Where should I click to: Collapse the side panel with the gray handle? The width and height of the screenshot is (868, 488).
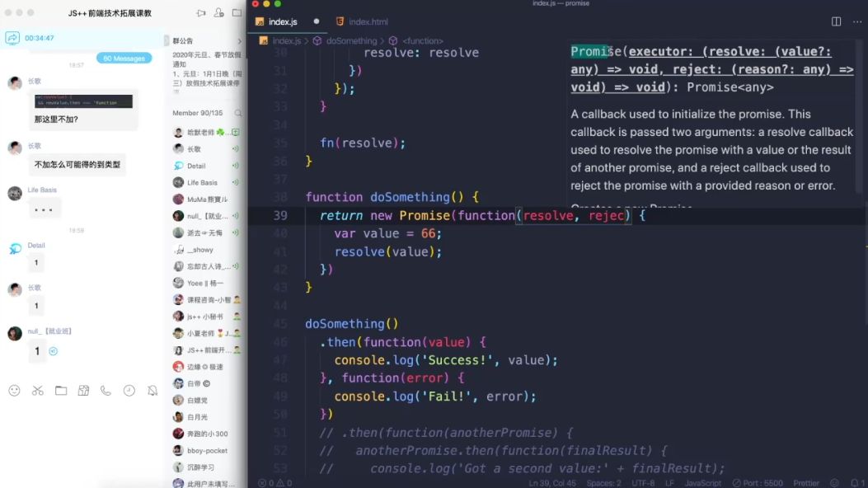pos(166,40)
